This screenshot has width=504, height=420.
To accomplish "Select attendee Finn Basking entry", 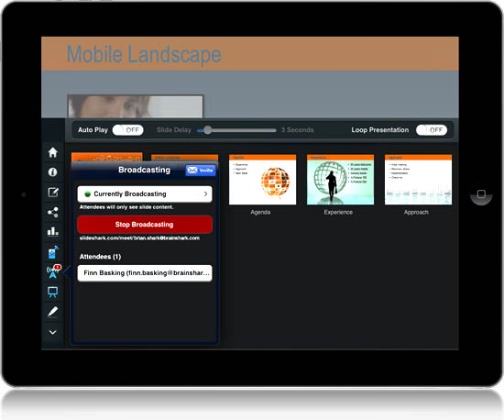I will click(145, 273).
